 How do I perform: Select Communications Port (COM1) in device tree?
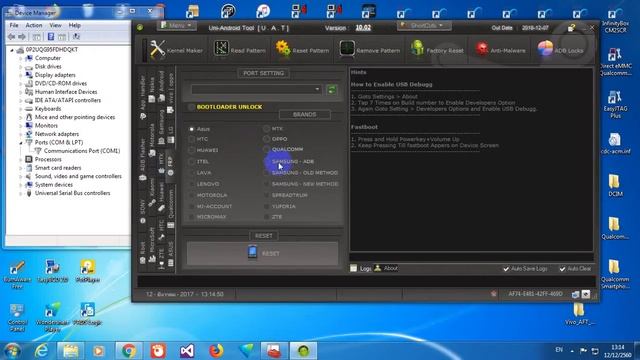coord(82,151)
